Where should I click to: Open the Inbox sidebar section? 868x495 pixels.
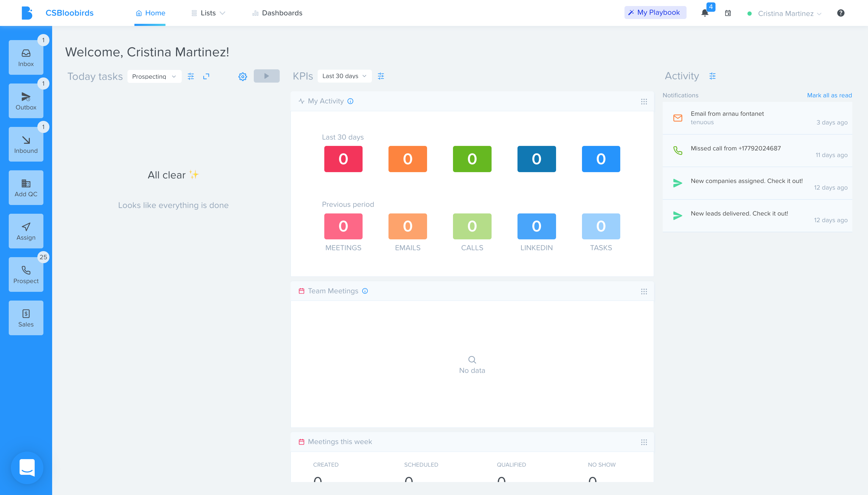pyautogui.click(x=26, y=58)
